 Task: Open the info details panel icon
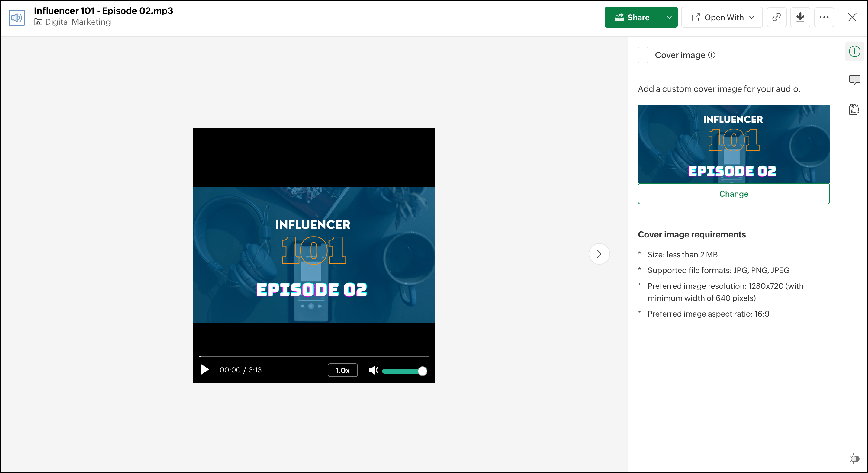pos(854,52)
